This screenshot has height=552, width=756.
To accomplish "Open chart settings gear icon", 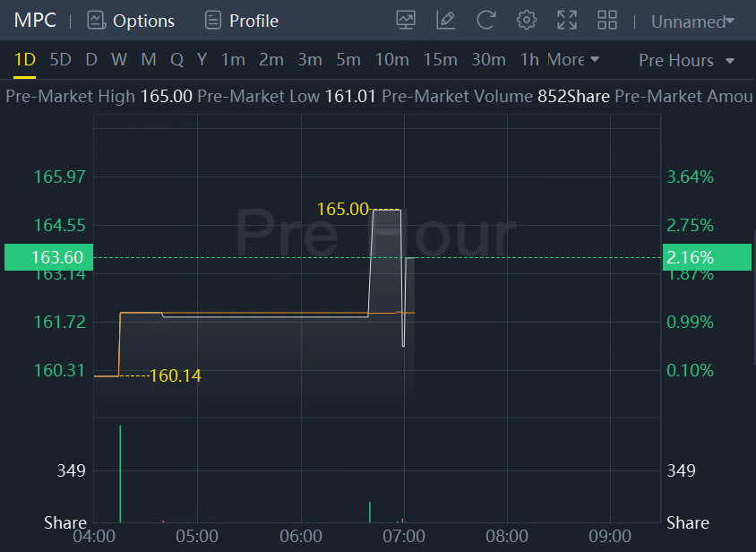I will coord(527,20).
